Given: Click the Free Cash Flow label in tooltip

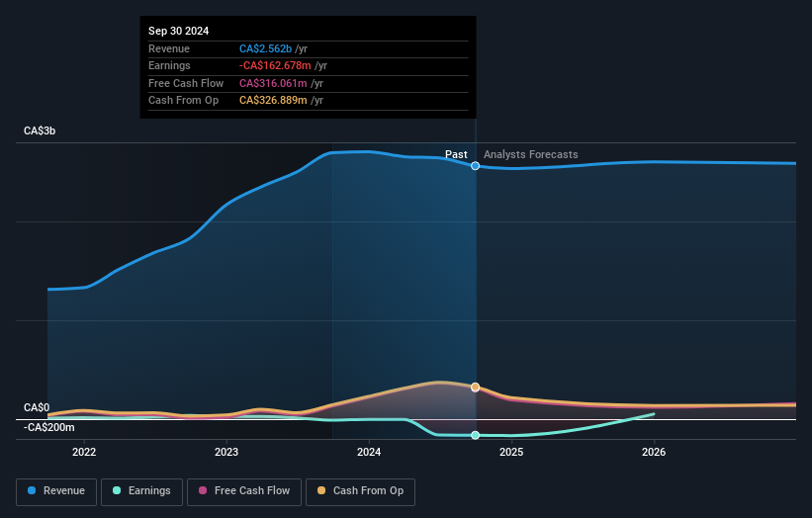Looking at the screenshot, I should point(186,83).
